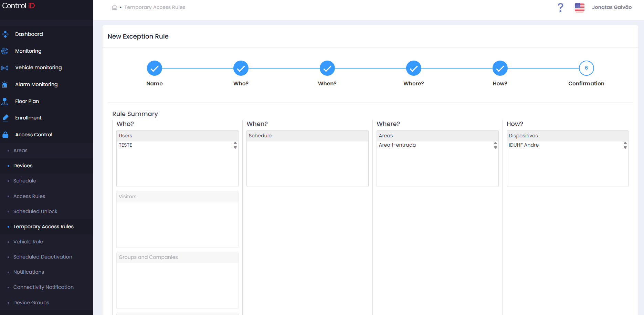Go back to the Name step checkmark
This screenshot has width=644, height=315.
[155, 68]
